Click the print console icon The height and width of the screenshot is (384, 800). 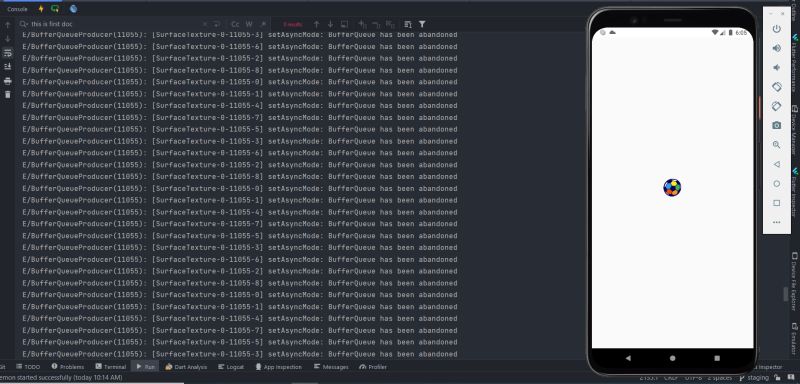8,81
